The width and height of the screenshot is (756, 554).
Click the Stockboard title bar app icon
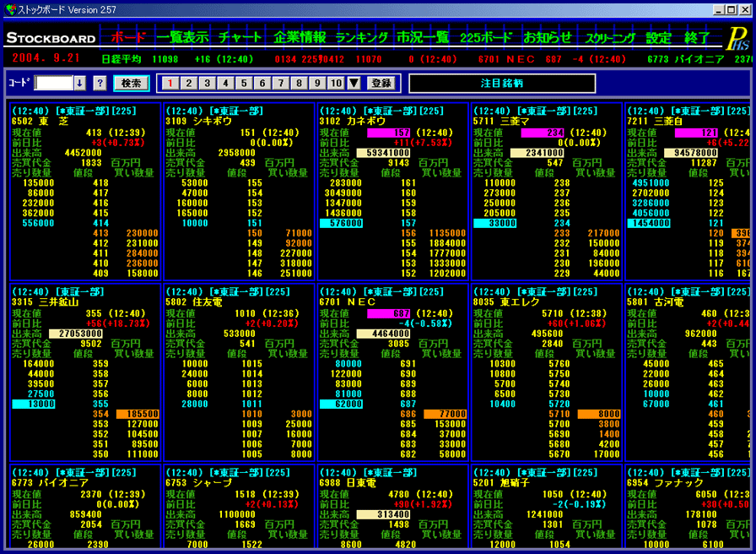11,9
